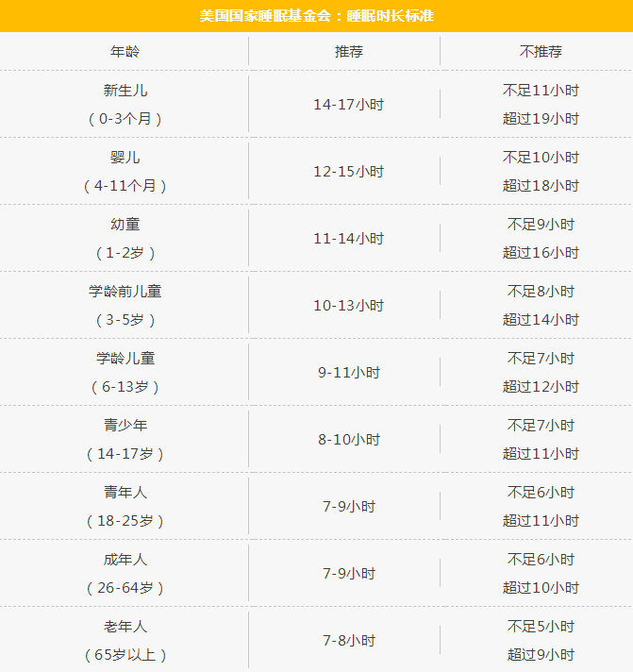633x672 pixels.
Task: Click the title 美国国家睡眠基金会：睡眠时长标准
Action: coord(317,16)
